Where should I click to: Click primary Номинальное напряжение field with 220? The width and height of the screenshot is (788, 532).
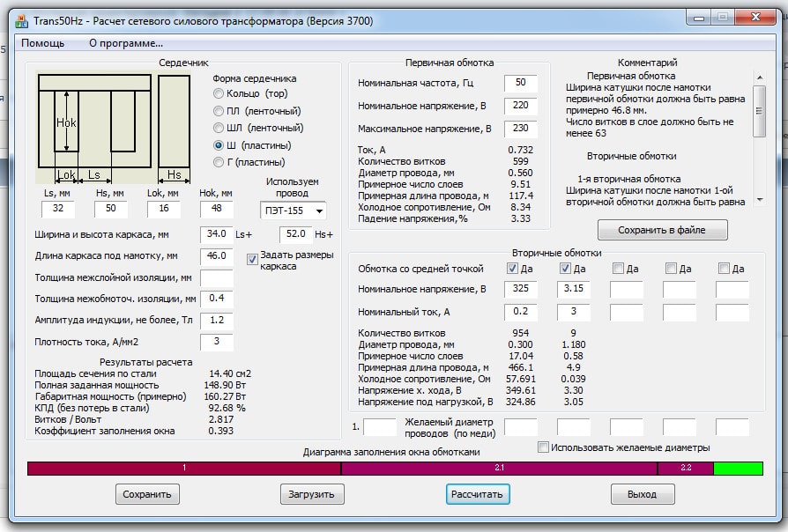tap(521, 106)
